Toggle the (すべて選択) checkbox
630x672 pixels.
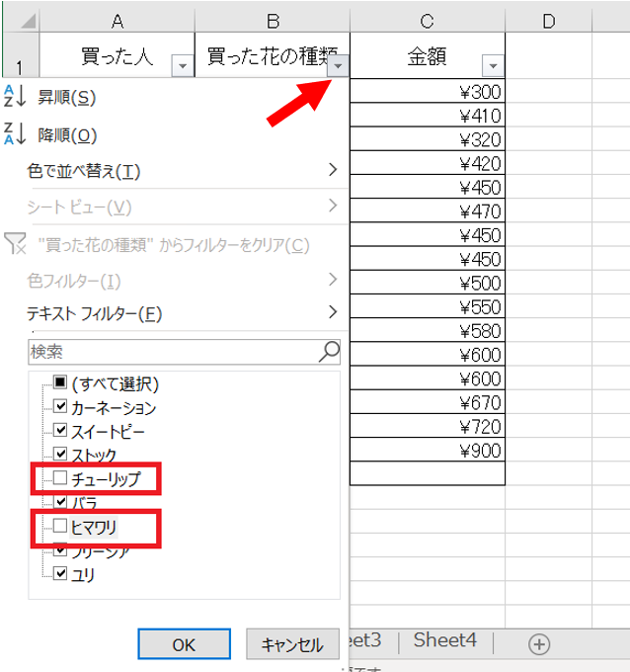click(60, 383)
